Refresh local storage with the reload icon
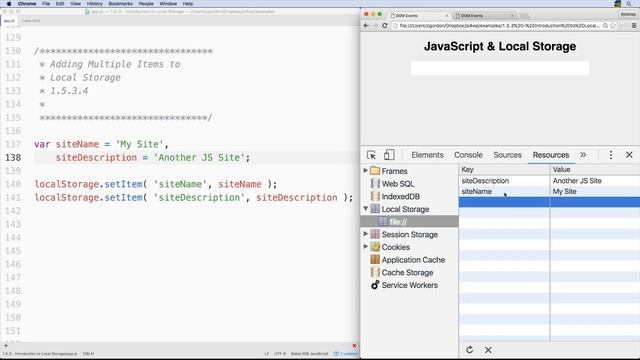640x360 pixels. click(x=469, y=350)
